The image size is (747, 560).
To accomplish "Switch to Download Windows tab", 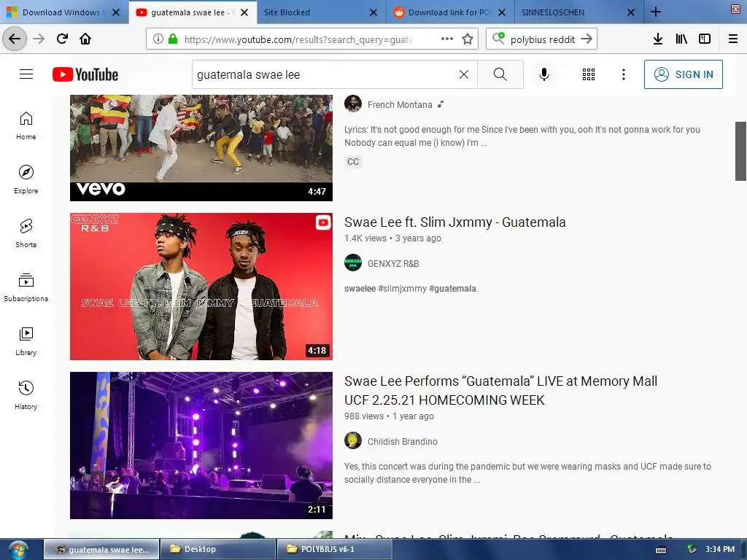I will 64,12.
